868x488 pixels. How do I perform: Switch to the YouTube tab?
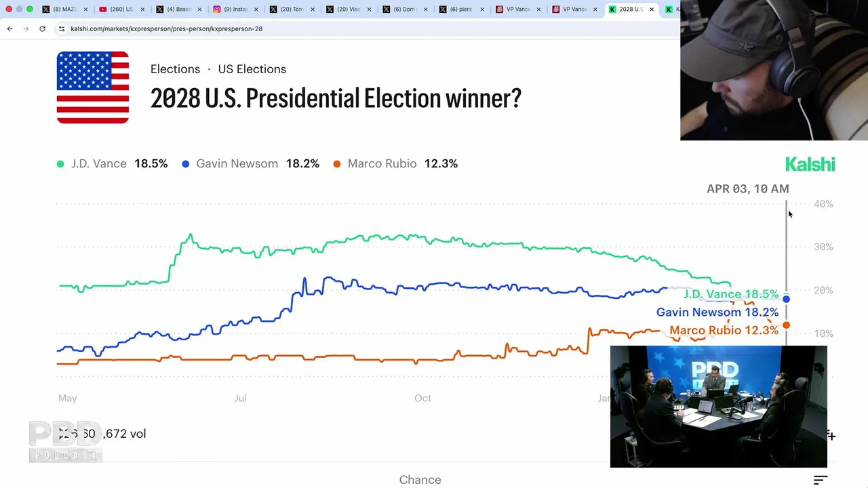tap(119, 9)
